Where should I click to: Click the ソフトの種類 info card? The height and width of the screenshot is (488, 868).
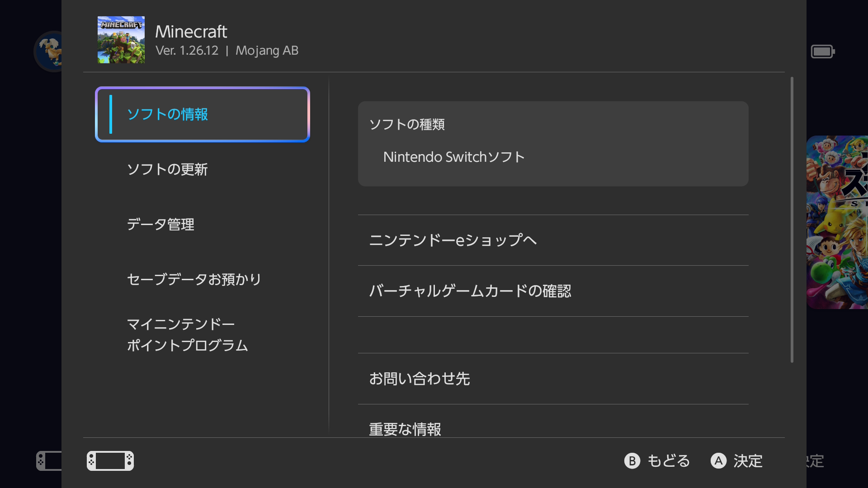553,144
